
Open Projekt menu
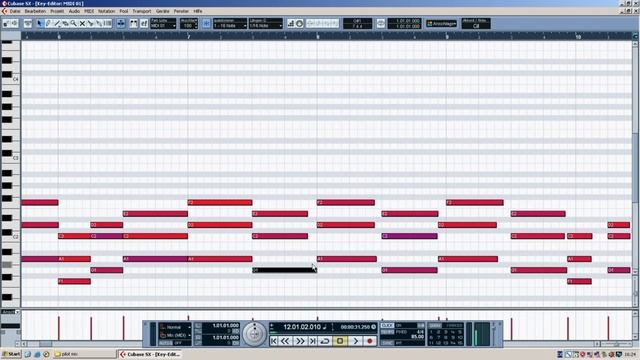57,11
